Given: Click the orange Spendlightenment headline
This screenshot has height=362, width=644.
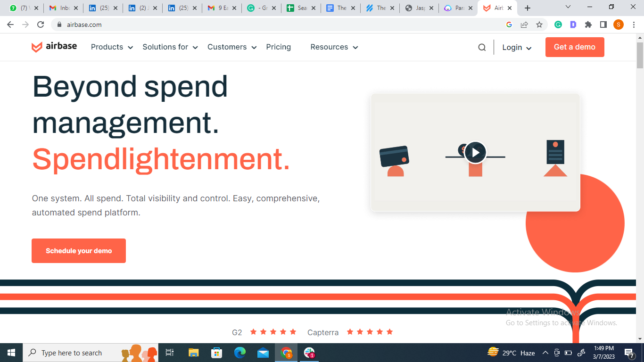Looking at the screenshot, I should click(161, 159).
